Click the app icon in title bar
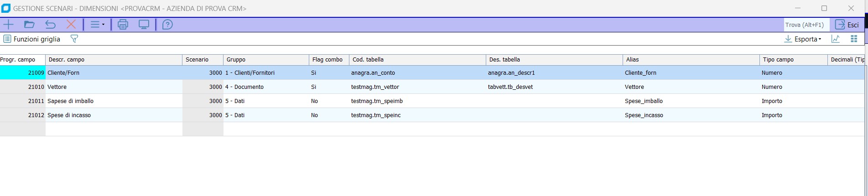This screenshot has width=868, height=196. [6, 8]
